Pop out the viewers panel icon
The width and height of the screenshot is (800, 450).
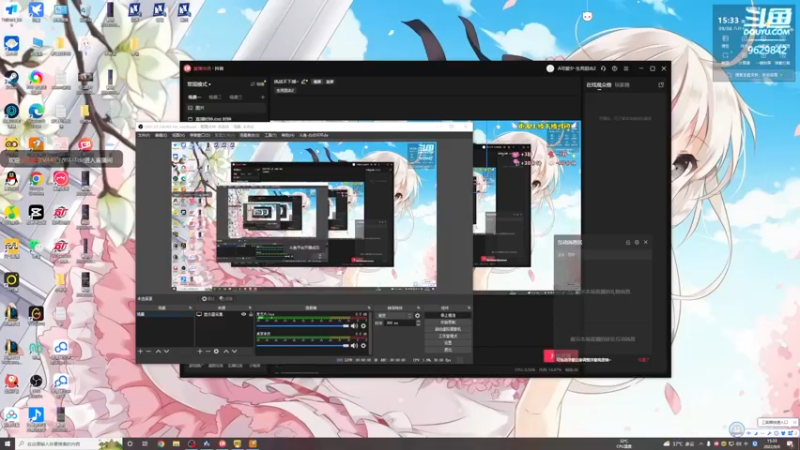click(661, 85)
